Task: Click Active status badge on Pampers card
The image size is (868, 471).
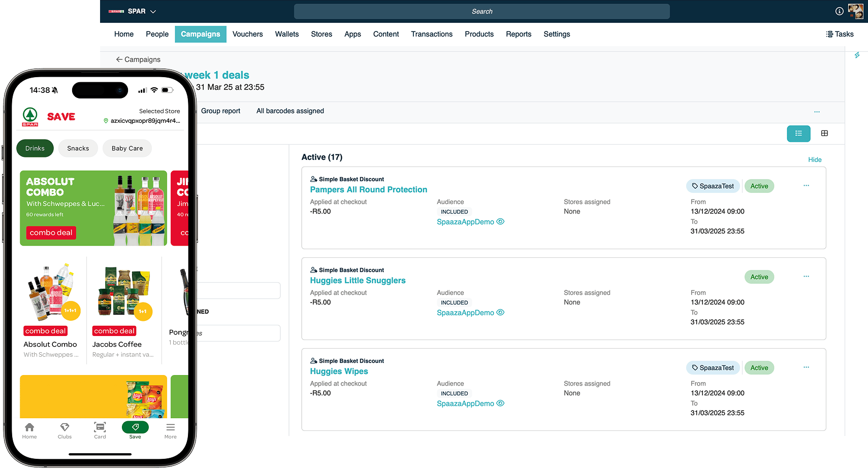Action: [x=759, y=186]
